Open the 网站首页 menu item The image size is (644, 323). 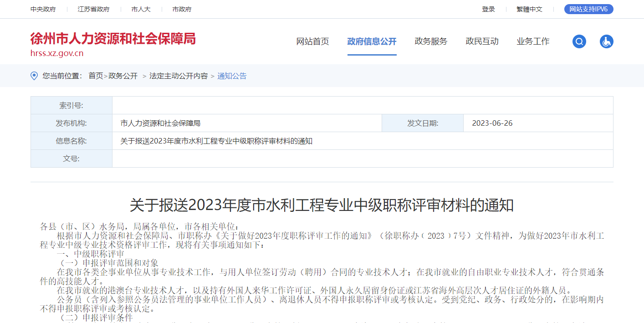312,41
